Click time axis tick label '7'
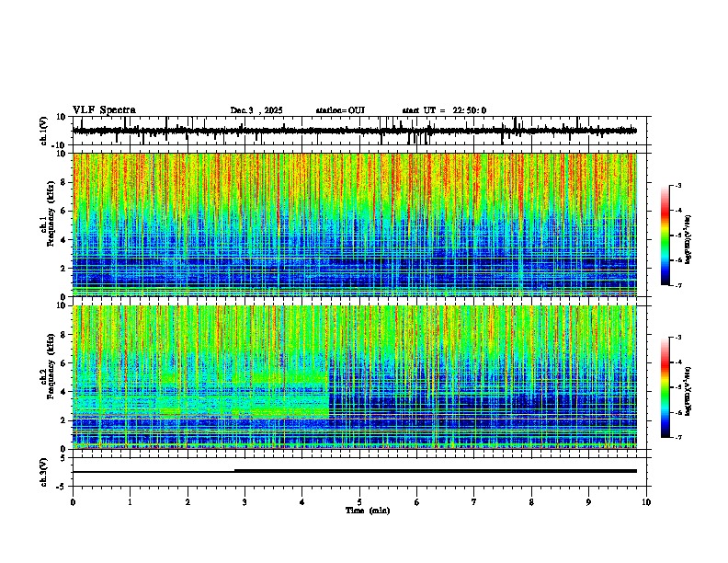This screenshot has height=563, width=728. point(474,501)
